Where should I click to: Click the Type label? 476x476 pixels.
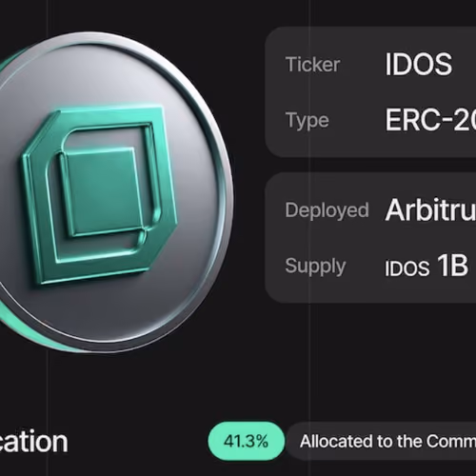[307, 121]
